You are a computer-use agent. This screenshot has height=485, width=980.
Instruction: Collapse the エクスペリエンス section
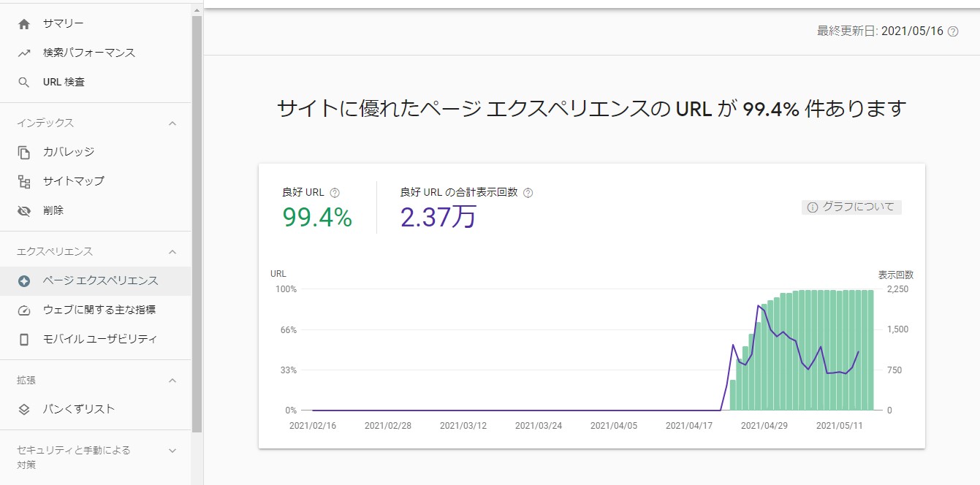pos(172,252)
